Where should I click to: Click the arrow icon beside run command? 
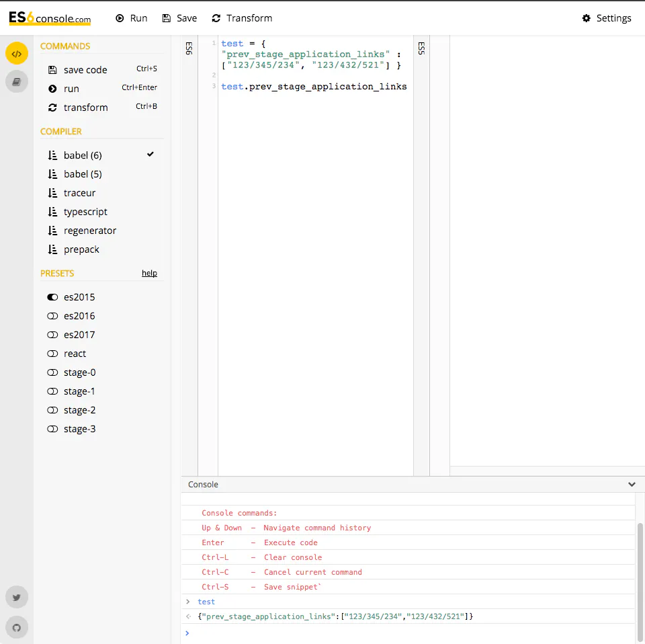pos(52,89)
